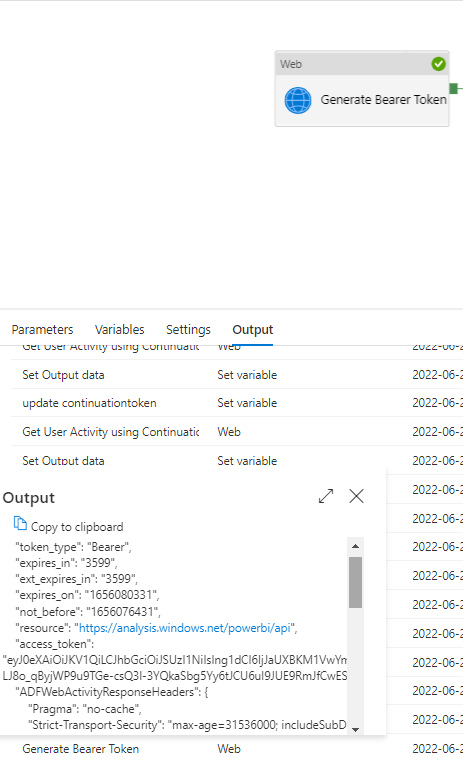Select the Output tab
Viewport: 463px width, 760px height.
(x=253, y=330)
